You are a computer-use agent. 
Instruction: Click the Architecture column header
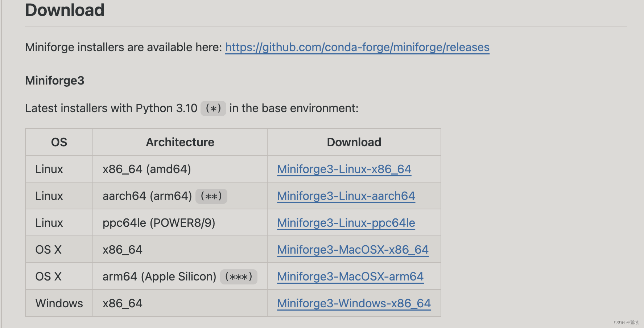180,142
